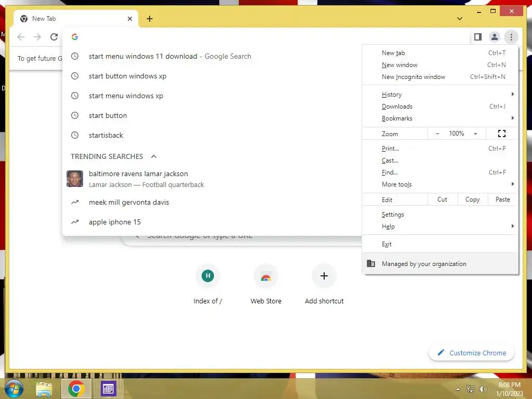Viewport: 532px width, 399px height.
Task: Show hidden tray icons arrow
Action: click(x=458, y=389)
